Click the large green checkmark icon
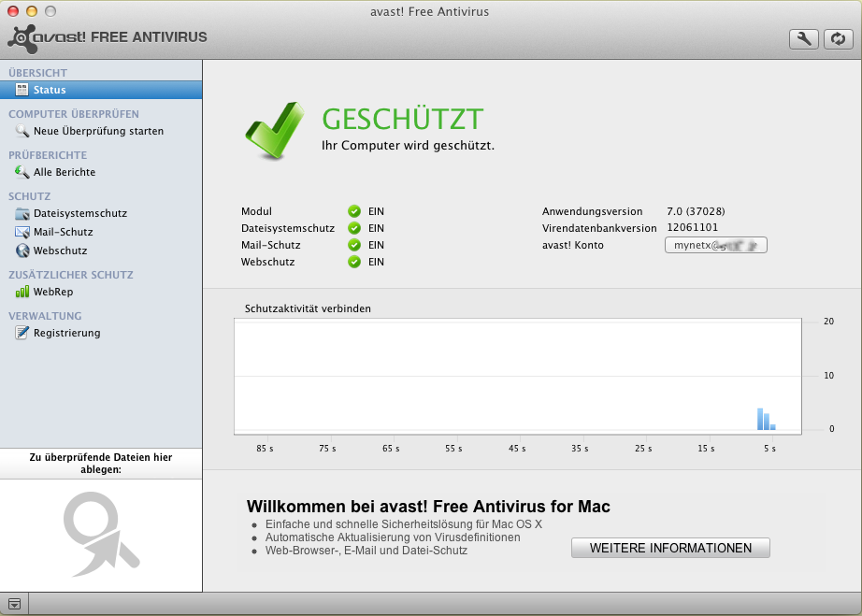This screenshot has width=862, height=616. 274,131
